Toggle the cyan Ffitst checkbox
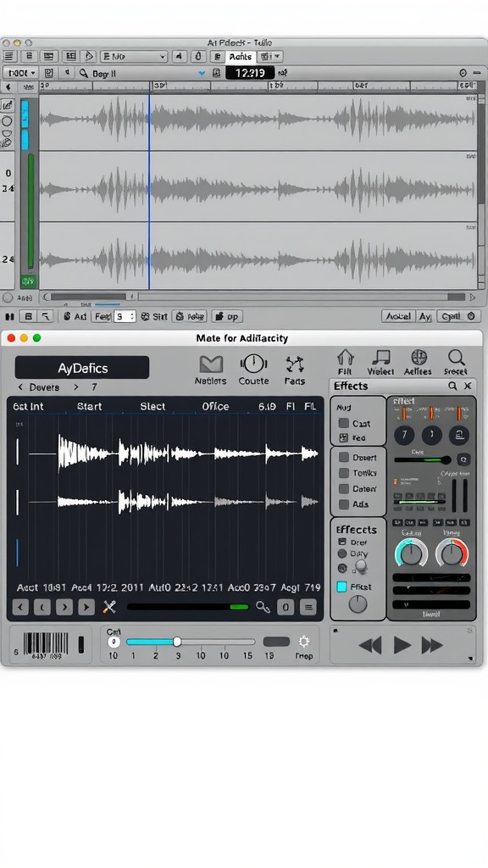 (x=342, y=587)
